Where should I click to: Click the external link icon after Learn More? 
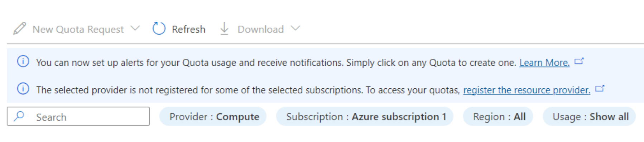[579, 61]
